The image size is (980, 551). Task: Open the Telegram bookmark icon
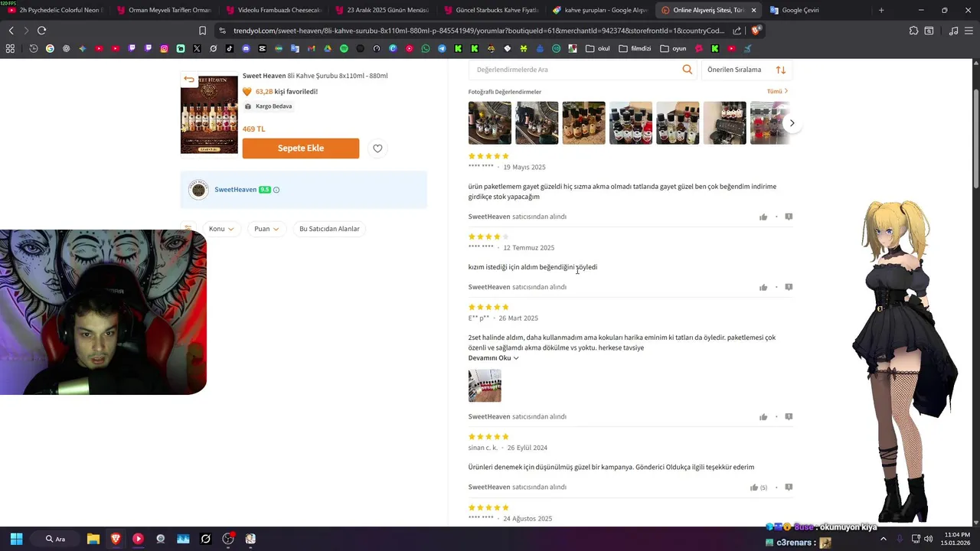tap(442, 48)
